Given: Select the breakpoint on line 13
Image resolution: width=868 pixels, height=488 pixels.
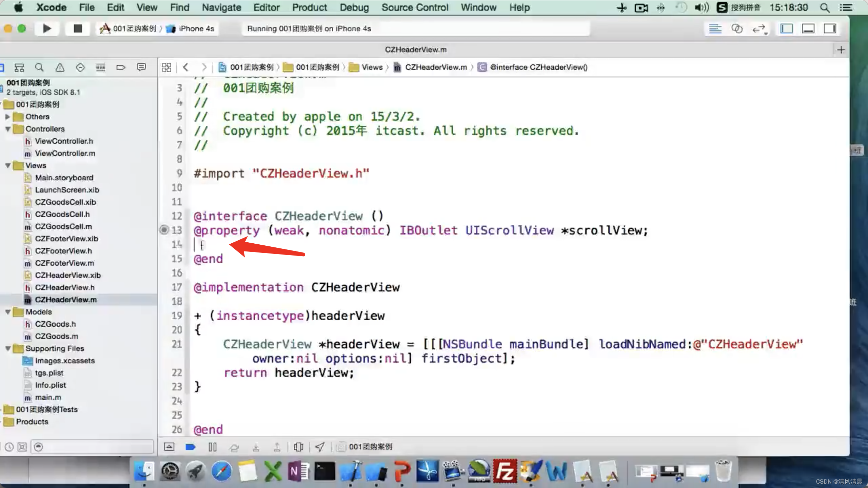Looking at the screenshot, I should pos(164,230).
